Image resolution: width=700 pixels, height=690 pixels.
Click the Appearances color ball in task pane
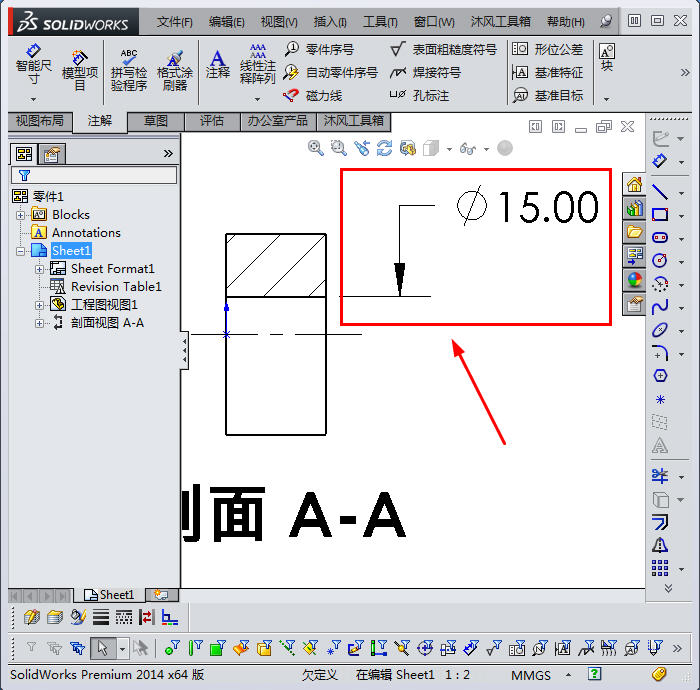click(634, 280)
